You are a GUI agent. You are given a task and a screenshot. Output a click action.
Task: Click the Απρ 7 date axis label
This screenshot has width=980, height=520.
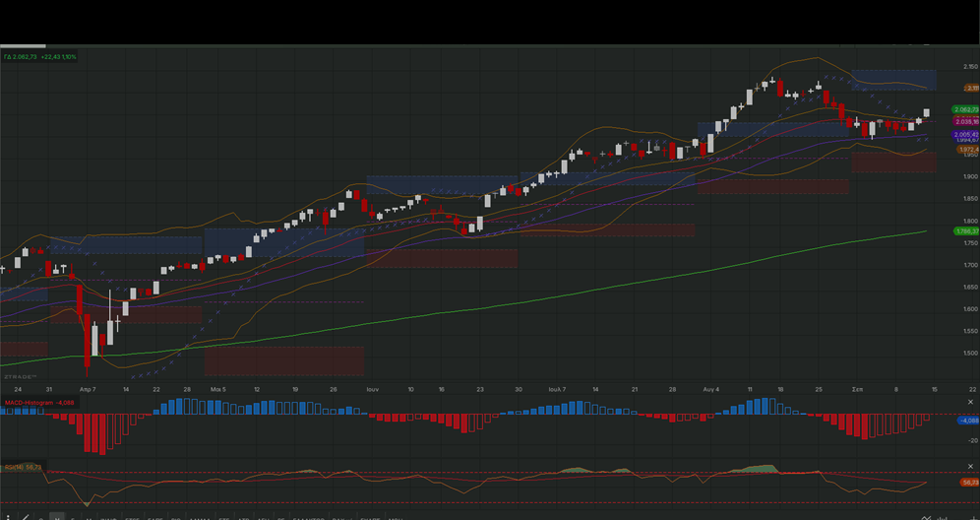click(88, 389)
